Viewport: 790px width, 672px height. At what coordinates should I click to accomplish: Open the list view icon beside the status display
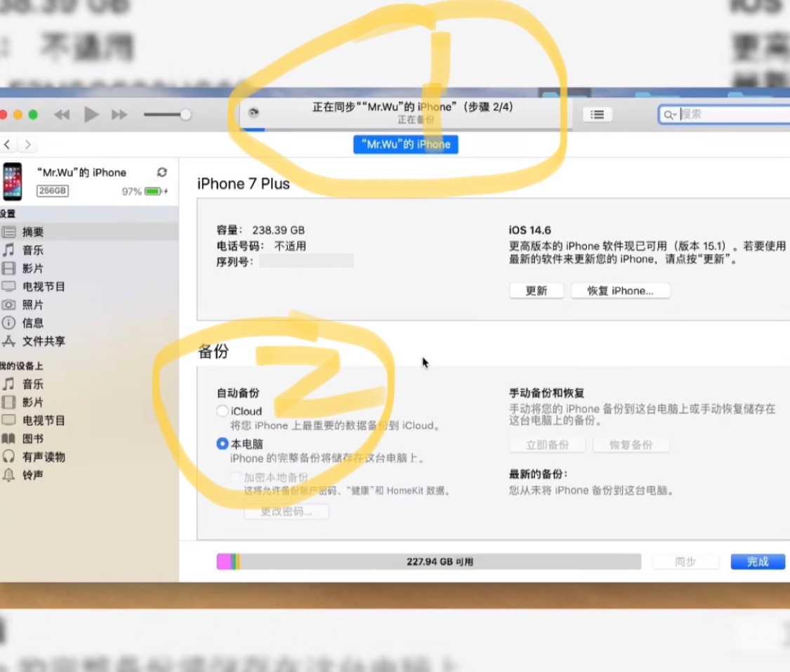(597, 114)
